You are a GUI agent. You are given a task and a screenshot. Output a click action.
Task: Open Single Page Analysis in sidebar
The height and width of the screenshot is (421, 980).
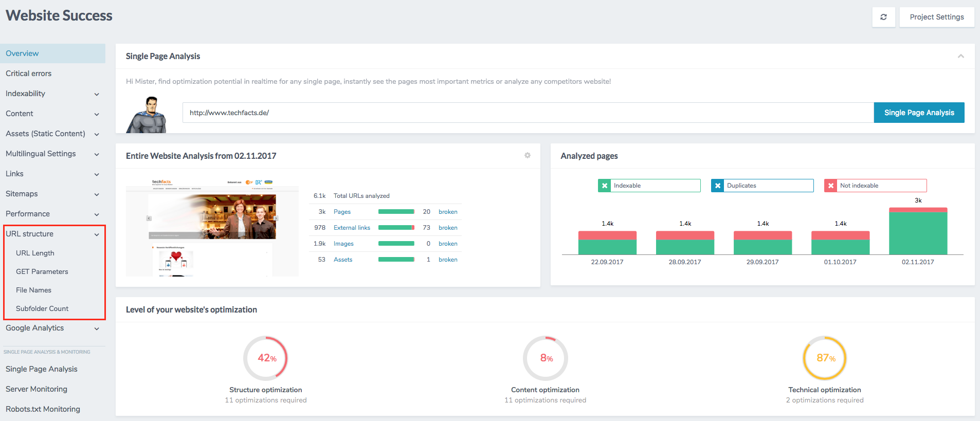point(42,369)
